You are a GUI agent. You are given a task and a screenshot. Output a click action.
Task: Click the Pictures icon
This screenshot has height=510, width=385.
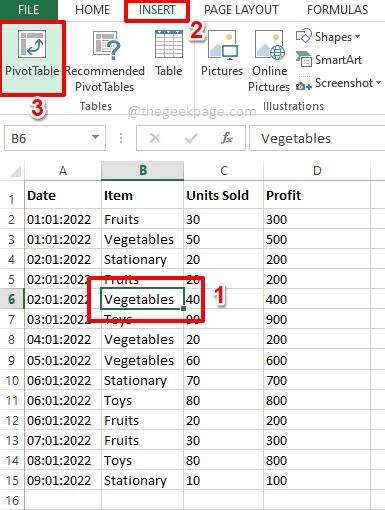pyautogui.click(x=222, y=53)
